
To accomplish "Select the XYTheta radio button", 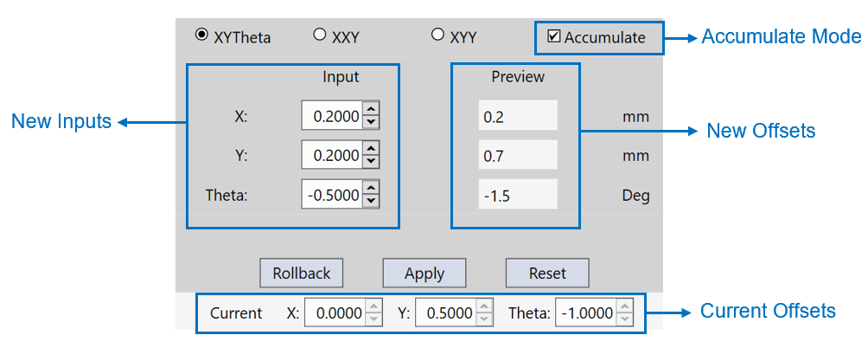I will [x=201, y=35].
